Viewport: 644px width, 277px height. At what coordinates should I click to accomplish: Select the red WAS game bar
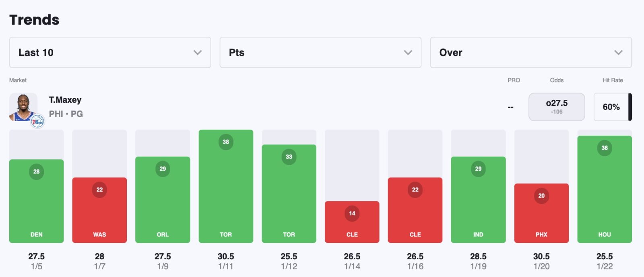coord(99,213)
